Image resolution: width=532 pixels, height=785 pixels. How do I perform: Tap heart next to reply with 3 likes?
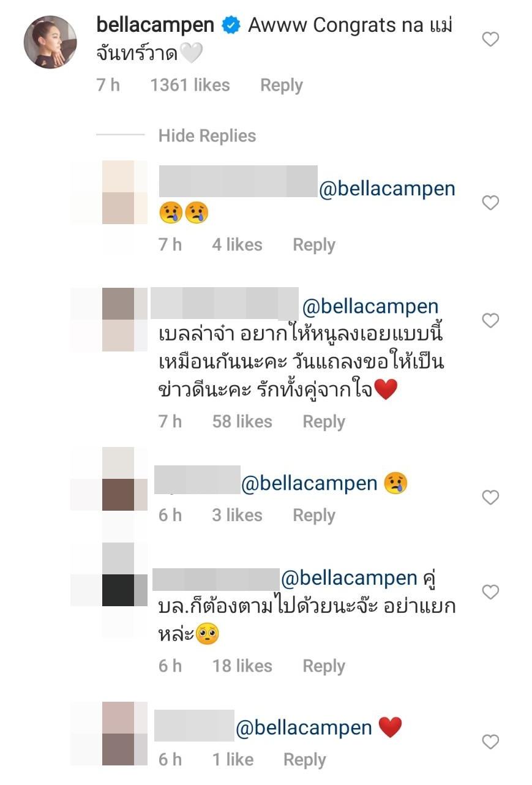click(x=490, y=498)
